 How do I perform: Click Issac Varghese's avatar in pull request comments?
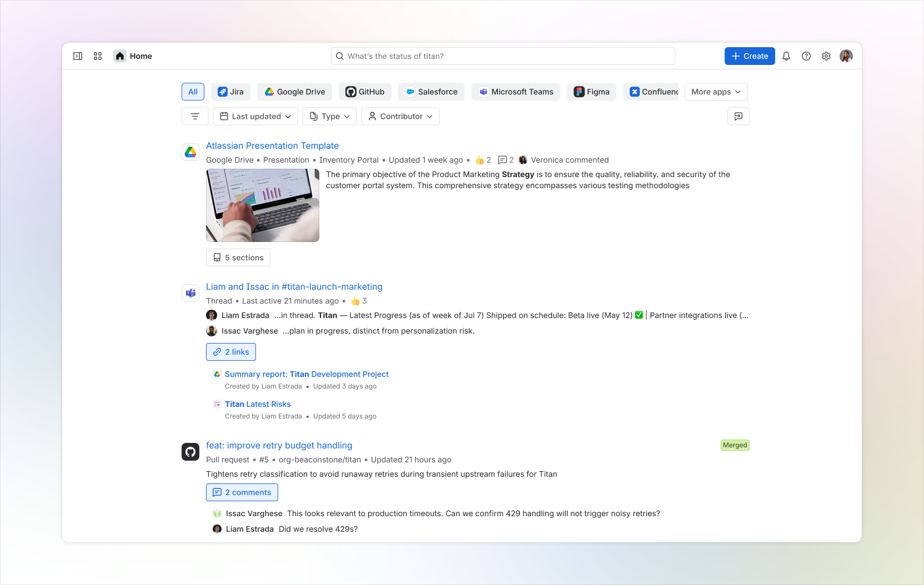tap(217, 513)
